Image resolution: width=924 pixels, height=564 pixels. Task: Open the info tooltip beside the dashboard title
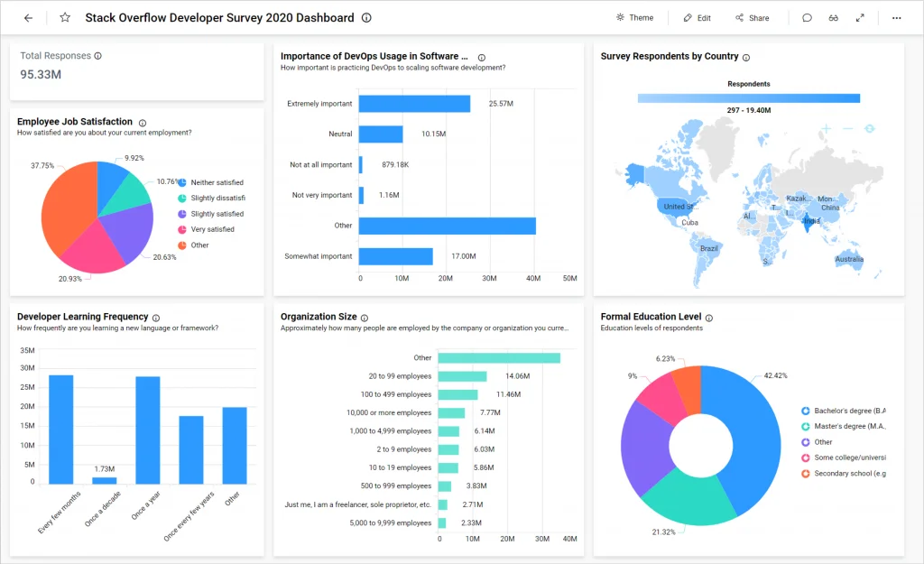pos(367,17)
